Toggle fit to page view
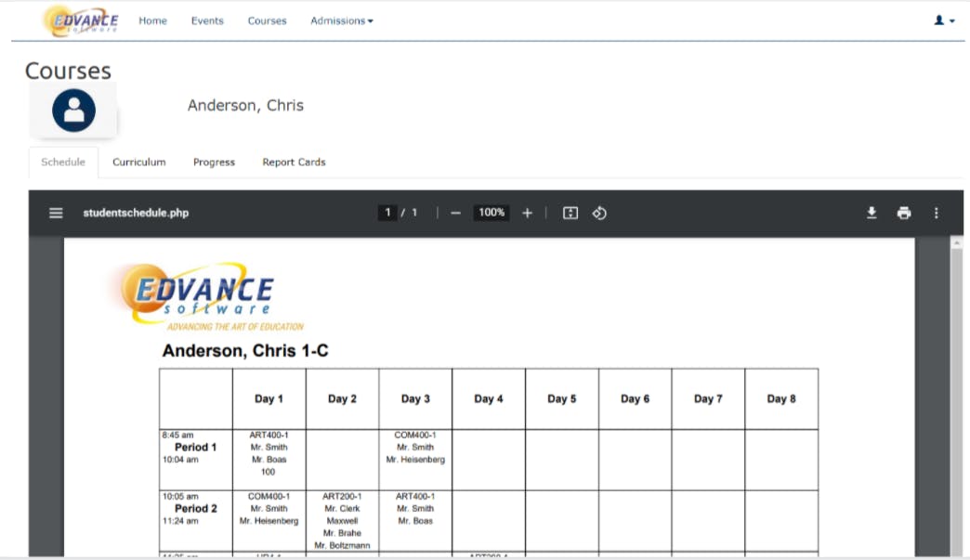Screen dimensions: 970x560 570,213
